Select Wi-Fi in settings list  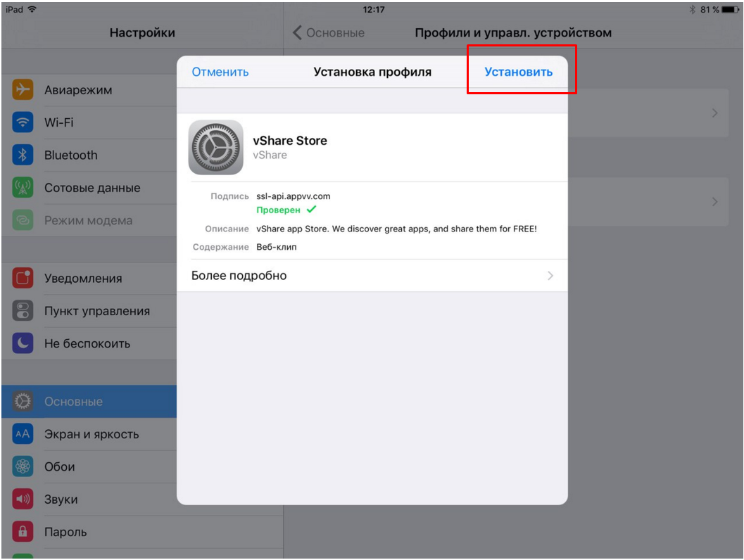(x=89, y=122)
